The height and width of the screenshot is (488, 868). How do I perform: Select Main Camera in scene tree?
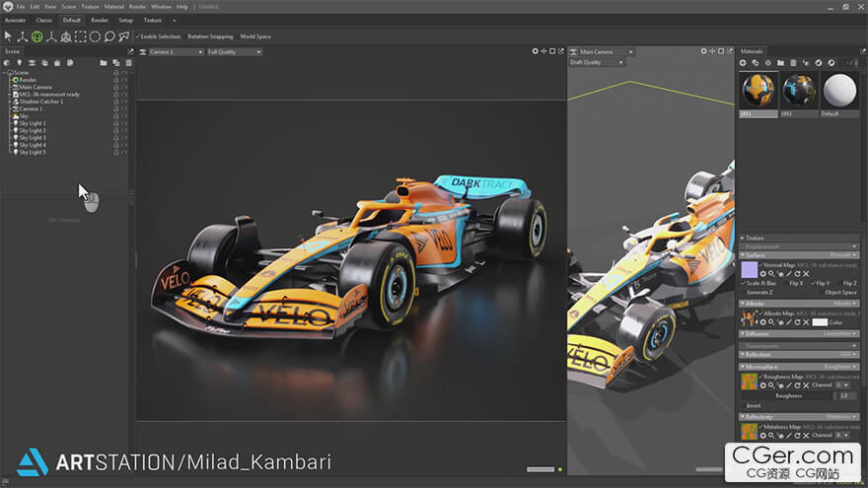pyautogui.click(x=36, y=88)
